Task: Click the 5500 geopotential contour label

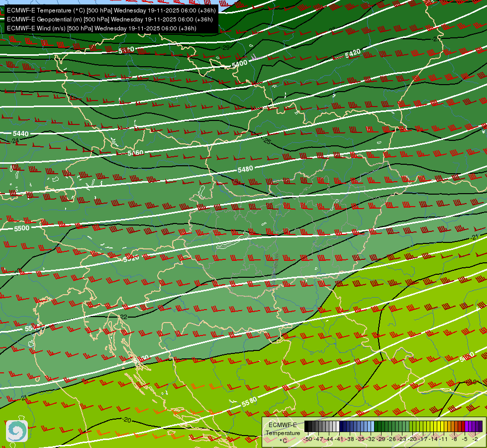Action: [x=22, y=228]
